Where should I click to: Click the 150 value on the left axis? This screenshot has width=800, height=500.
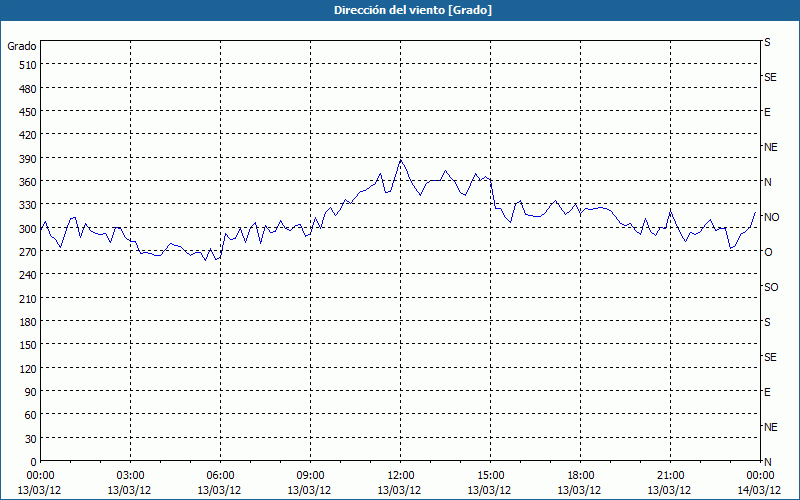[28, 345]
